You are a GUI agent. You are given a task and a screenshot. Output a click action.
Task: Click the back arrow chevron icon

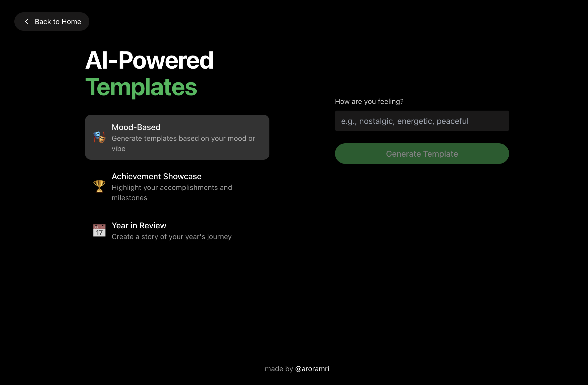(x=27, y=22)
